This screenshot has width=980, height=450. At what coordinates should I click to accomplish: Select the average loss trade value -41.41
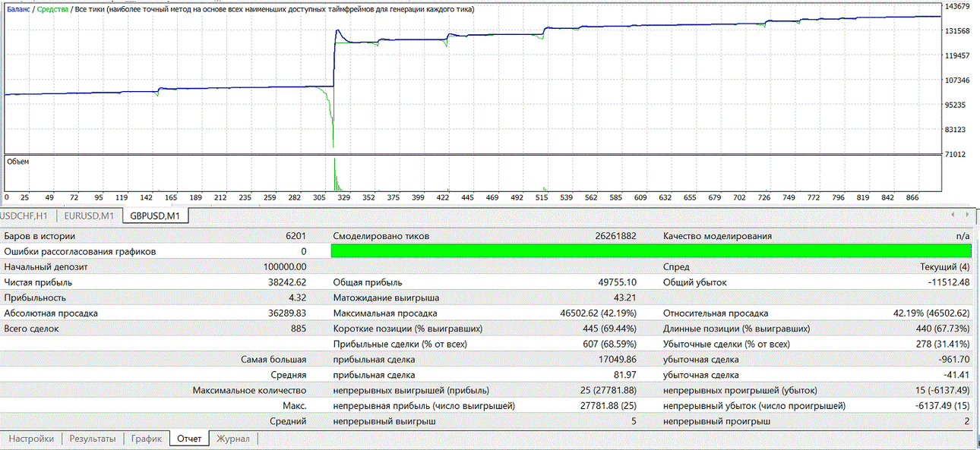coord(957,375)
